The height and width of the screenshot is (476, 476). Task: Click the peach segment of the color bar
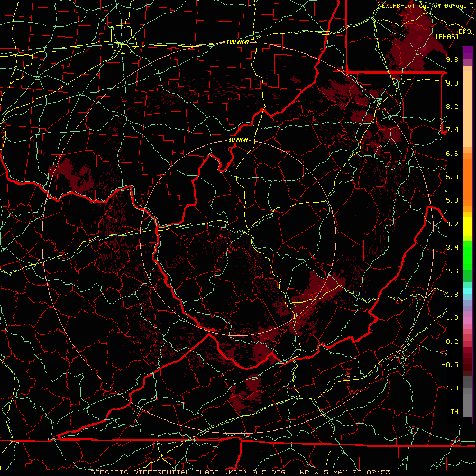point(467,109)
